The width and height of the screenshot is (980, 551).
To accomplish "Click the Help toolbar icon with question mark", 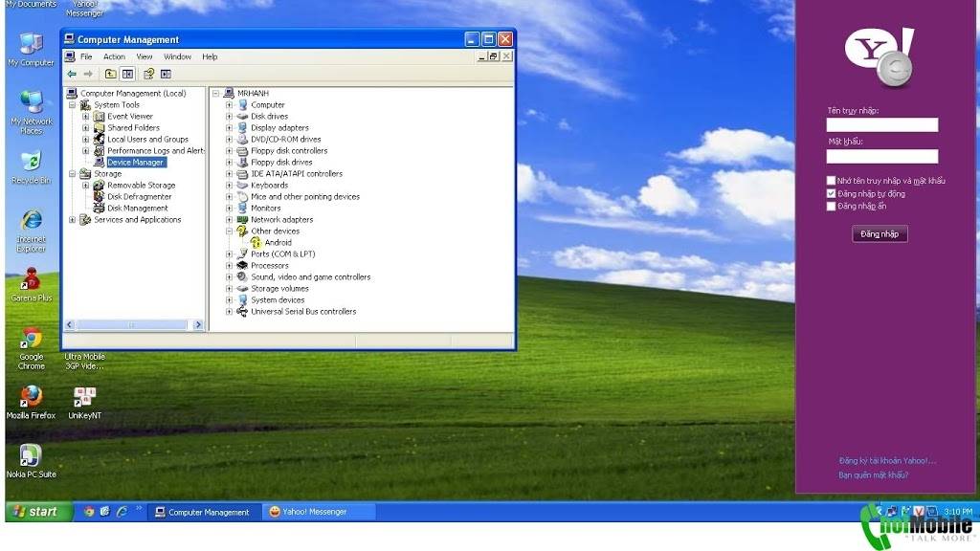I will click(x=148, y=75).
